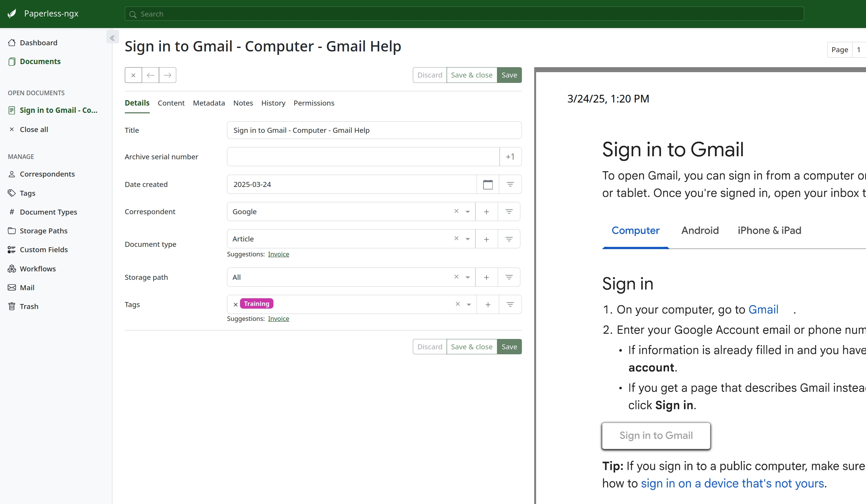Go to previous document with left arrow
This screenshot has height=504, width=866.
tap(151, 75)
